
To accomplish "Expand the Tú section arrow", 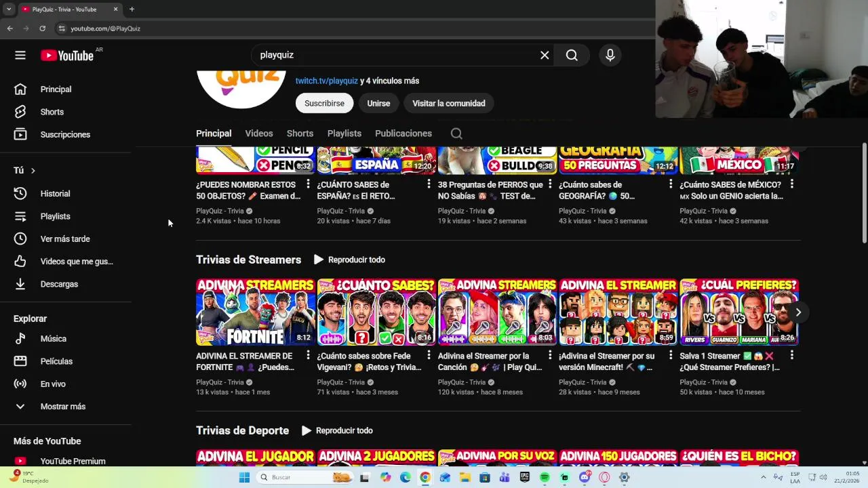I will tap(33, 171).
